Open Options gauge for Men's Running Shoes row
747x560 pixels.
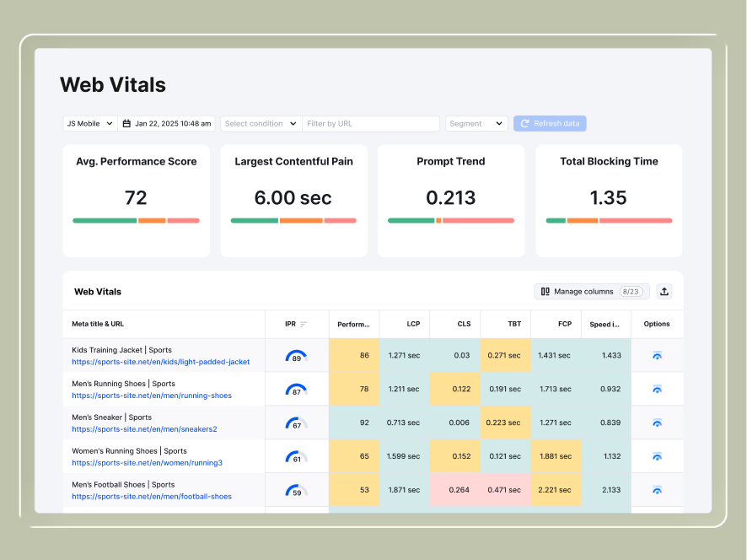click(657, 389)
